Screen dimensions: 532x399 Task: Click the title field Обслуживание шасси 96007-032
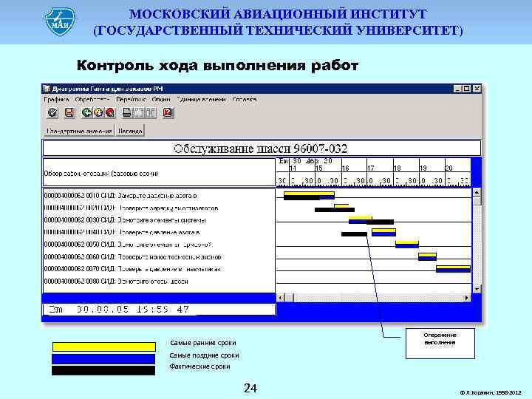click(262, 149)
